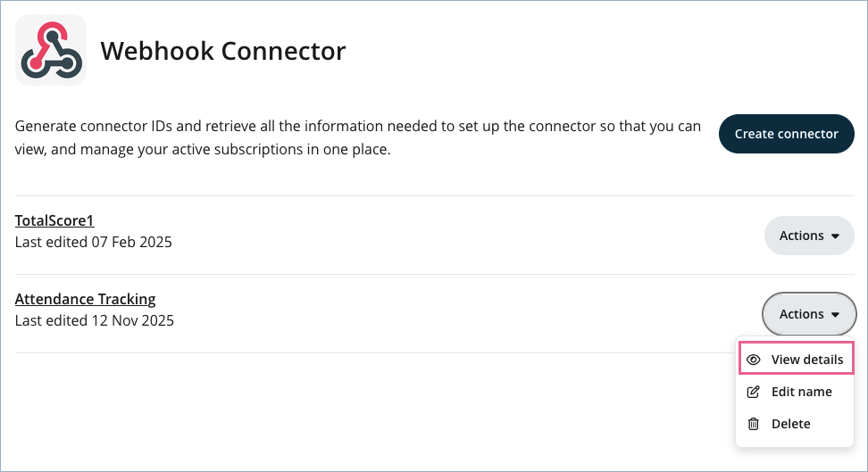Image resolution: width=868 pixels, height=472 pixels.
Task: Open the Actions dropdown for TotalScore1
Action: [x=809, y=236]
